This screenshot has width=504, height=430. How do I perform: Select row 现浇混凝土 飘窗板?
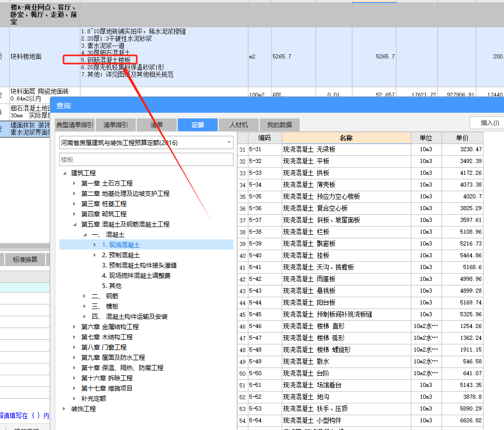coord(360,244)
